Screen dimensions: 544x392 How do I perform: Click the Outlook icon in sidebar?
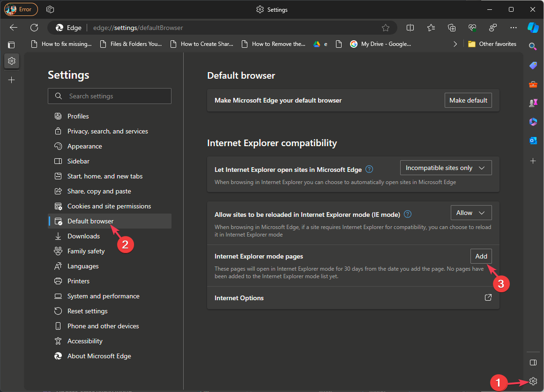pos(533,141)
